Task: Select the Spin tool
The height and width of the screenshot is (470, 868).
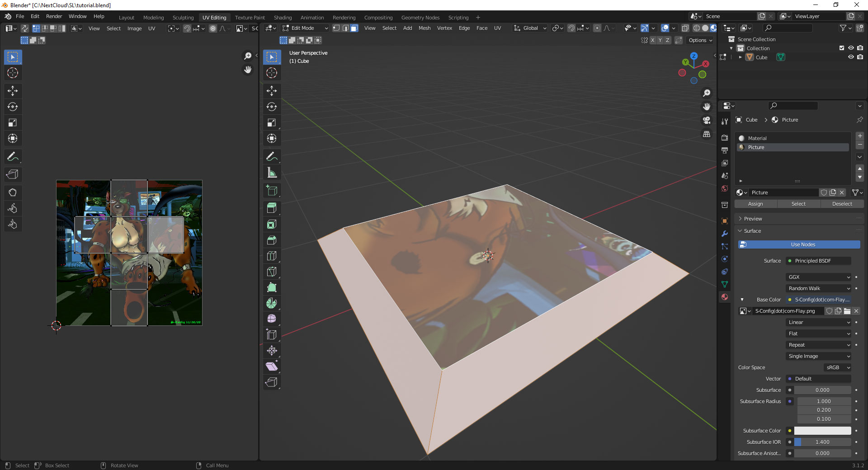Action: pyautogui.click(x=272, y=303)
